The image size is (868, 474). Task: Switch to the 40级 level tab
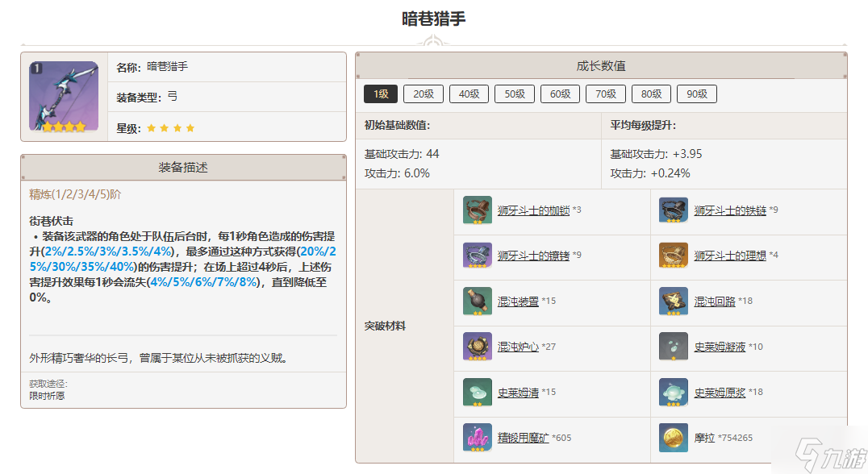[x=469, y=94]
